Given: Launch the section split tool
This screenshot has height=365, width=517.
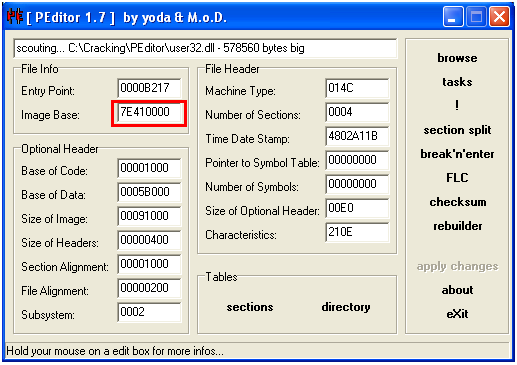Looking at the screenshot, I should coord(457,130).
